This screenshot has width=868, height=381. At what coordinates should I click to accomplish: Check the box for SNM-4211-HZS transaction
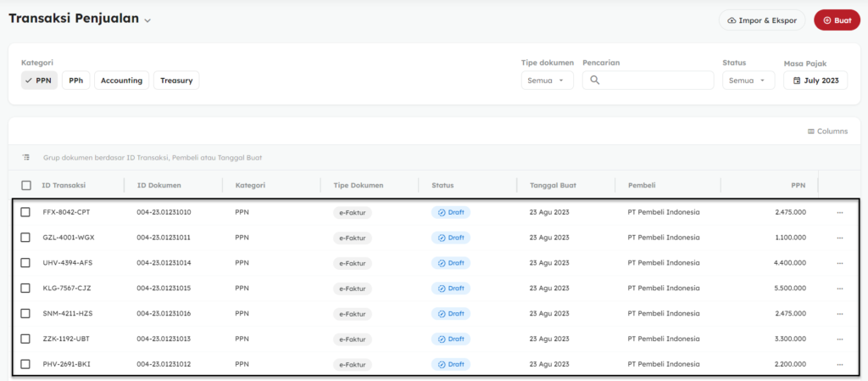tap(25, 313)
